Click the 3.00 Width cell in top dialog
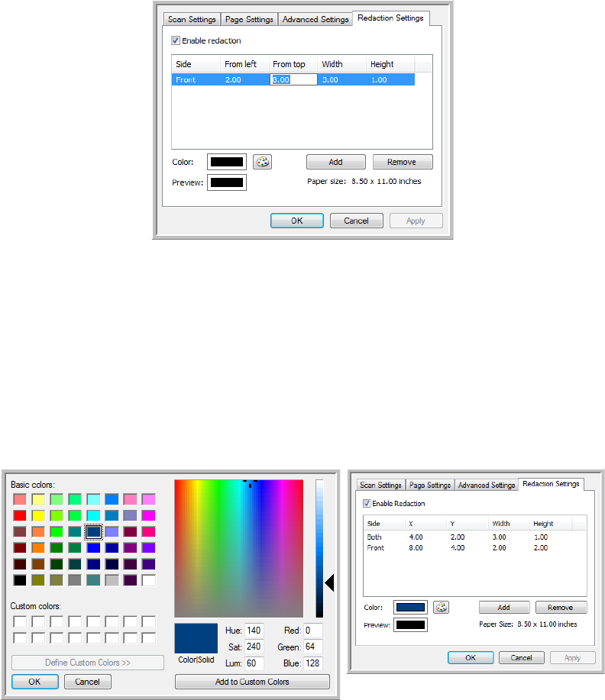The image size is (605, 700). pos(341,79)
